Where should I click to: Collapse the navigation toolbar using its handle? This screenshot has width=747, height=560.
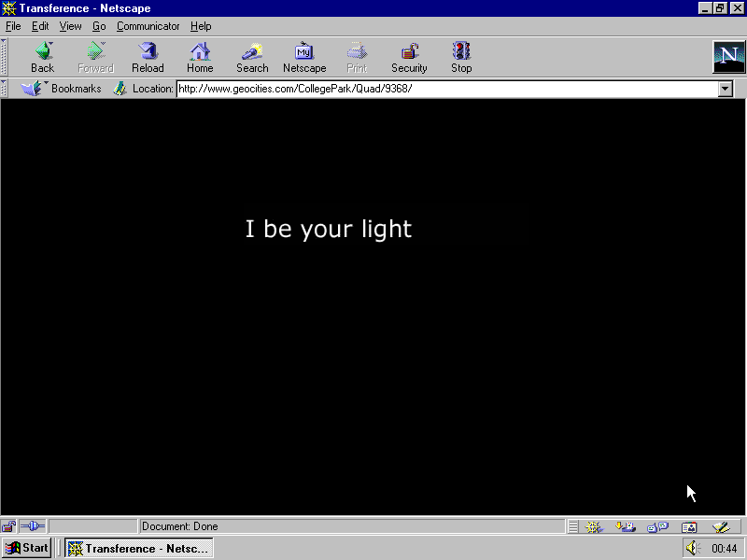pyautogui.click(x=5, y=57)
